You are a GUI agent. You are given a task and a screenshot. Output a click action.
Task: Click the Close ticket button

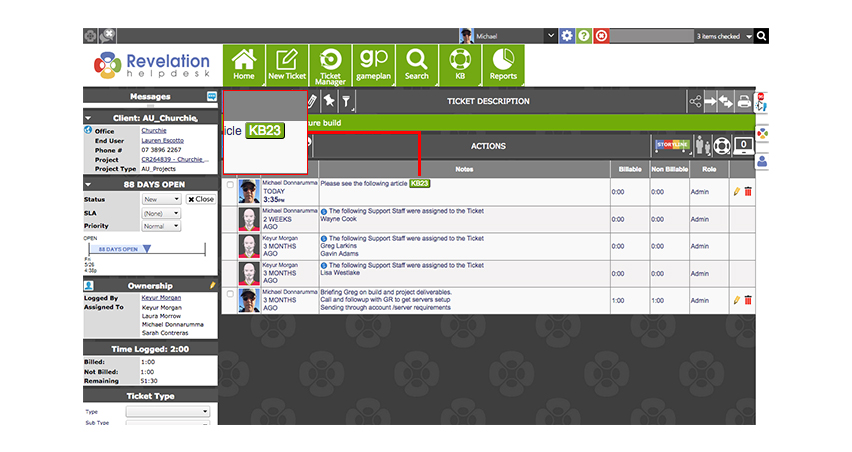coord(201,199)
